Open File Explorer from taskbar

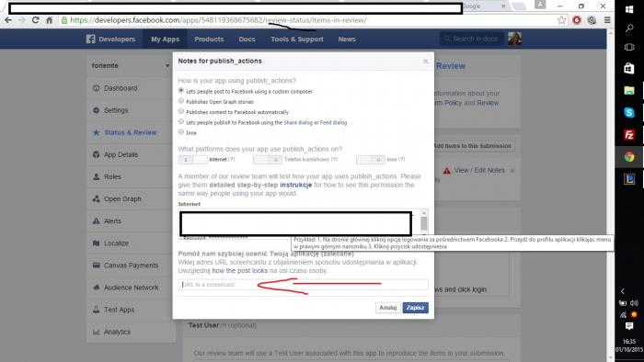tap(629, 91)
